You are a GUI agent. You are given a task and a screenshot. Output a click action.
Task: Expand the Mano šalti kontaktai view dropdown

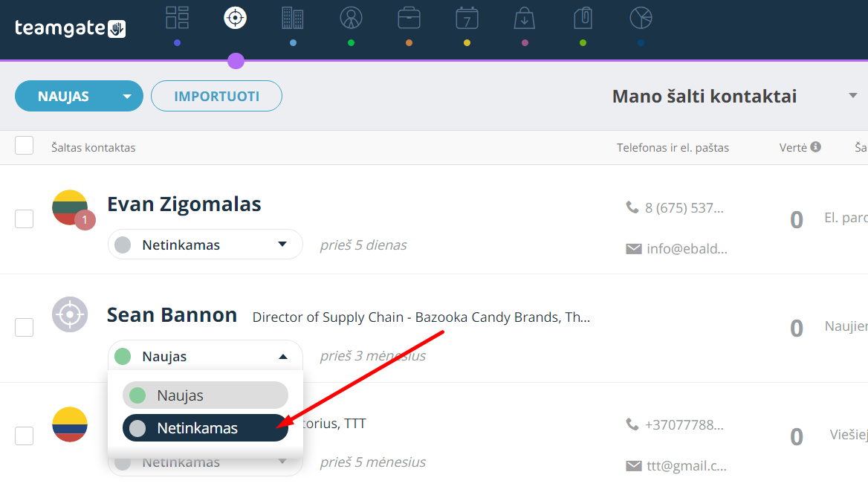coord(853,96)
